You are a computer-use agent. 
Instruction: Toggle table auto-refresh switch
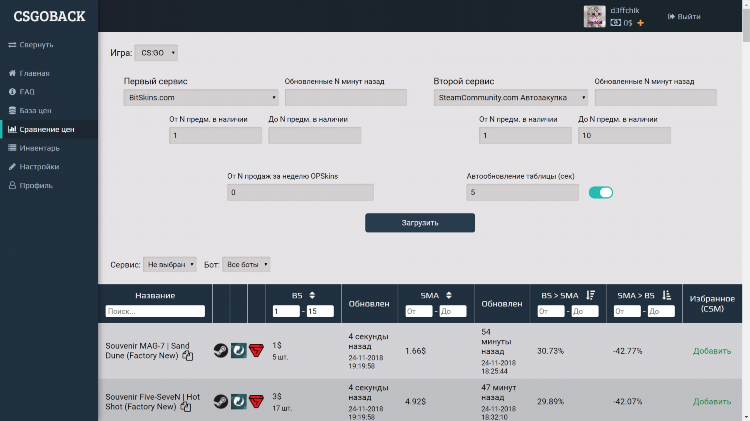(601, 192)
